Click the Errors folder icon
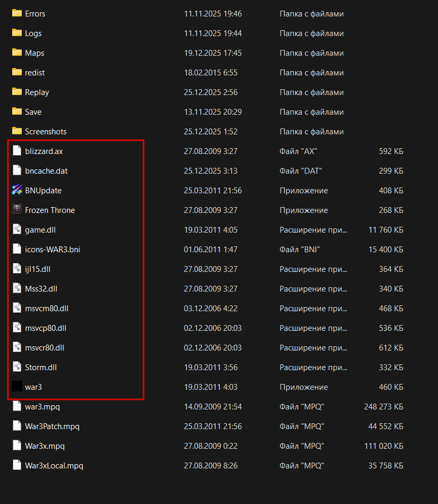The image size is (438, 504). click(x=16, y=13)
